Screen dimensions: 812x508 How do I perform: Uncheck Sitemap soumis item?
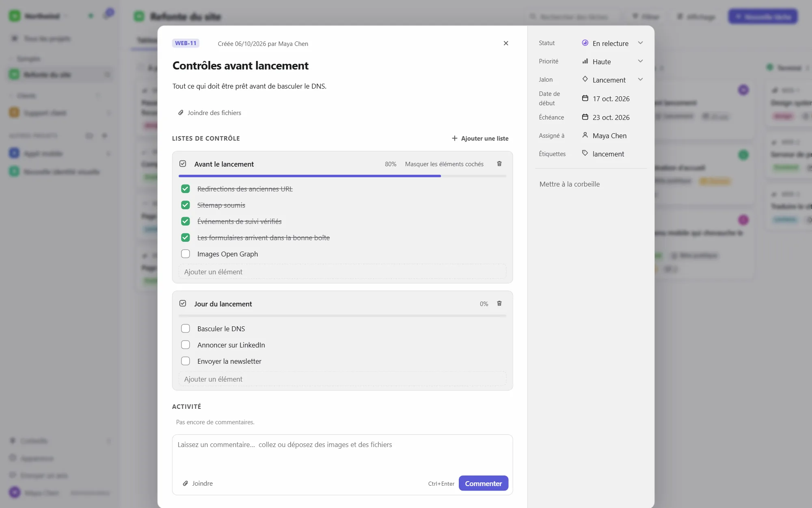[x=186, y=205]
